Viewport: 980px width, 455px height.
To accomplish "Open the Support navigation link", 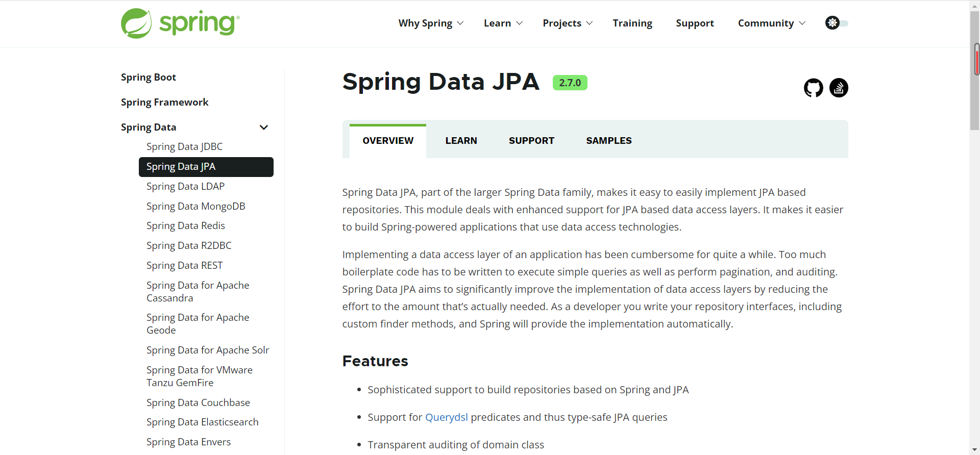I will coord(695,23).
